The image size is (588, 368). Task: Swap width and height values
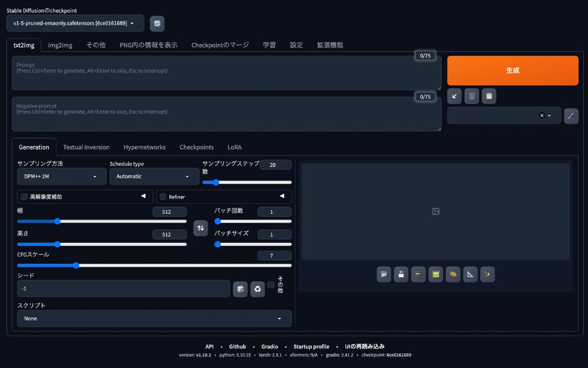coord(201,228)
